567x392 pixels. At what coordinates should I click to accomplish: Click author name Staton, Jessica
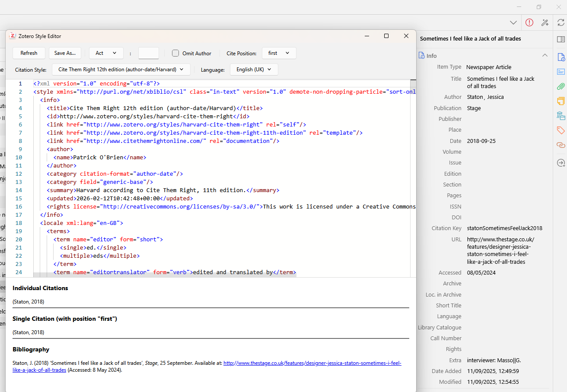point(485,97)
